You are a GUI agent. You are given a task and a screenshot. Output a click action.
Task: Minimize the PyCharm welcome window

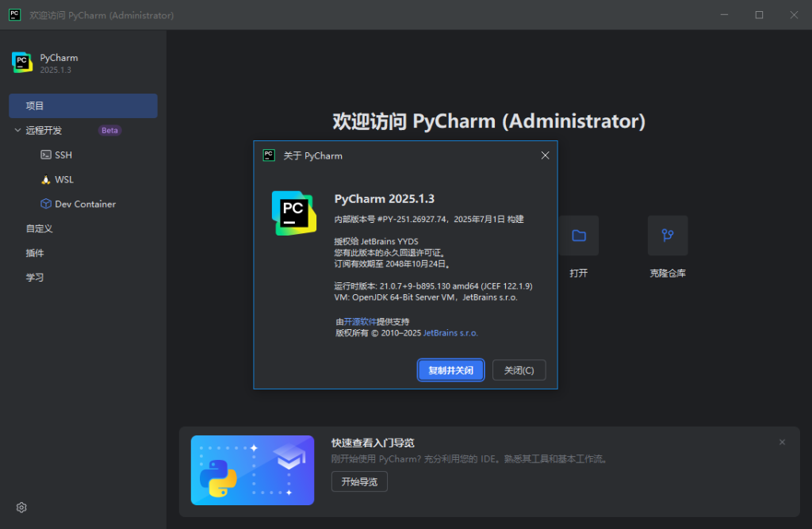coord(725,15)
